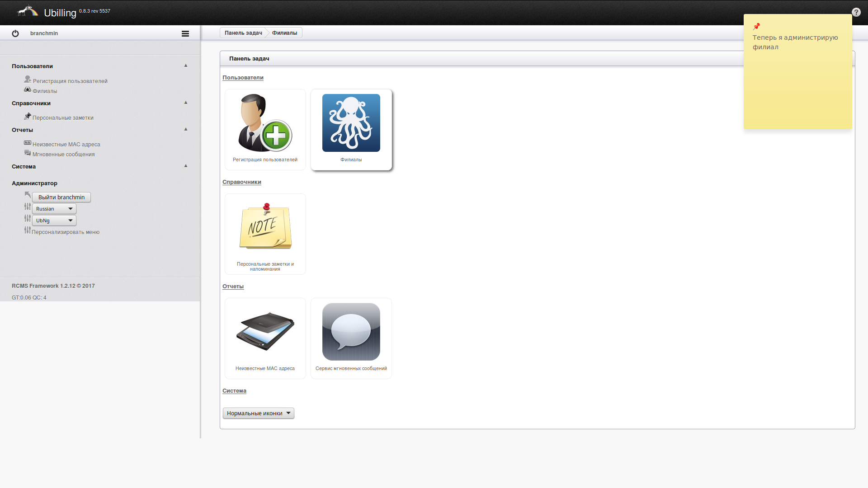Click the Мгновенные сообщения sidebar link

pos(63,155)
